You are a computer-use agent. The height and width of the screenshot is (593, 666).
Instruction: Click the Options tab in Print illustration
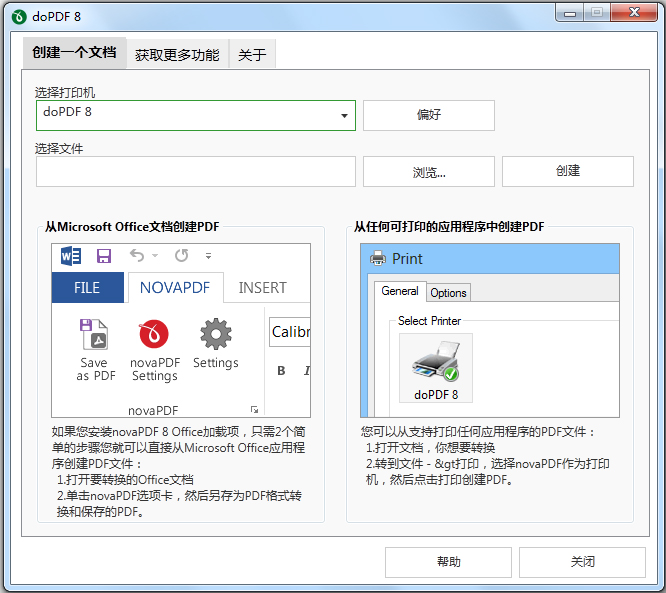pyautogui.click(x=449, y=293)
